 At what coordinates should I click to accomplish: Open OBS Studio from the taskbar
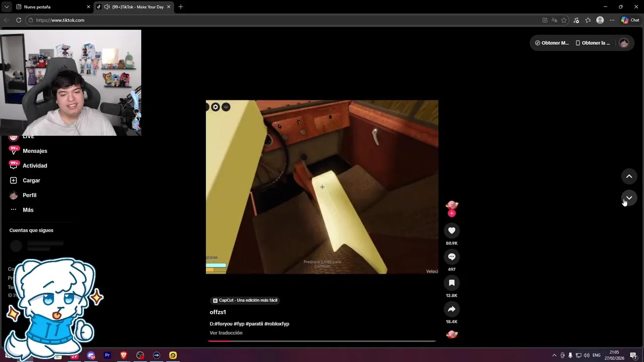pos(140,355)
